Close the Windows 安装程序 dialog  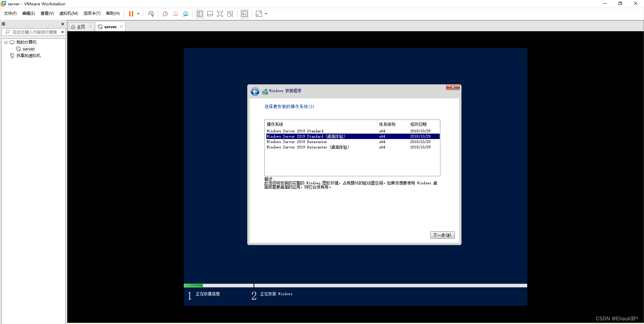click(x=453, y=87)
